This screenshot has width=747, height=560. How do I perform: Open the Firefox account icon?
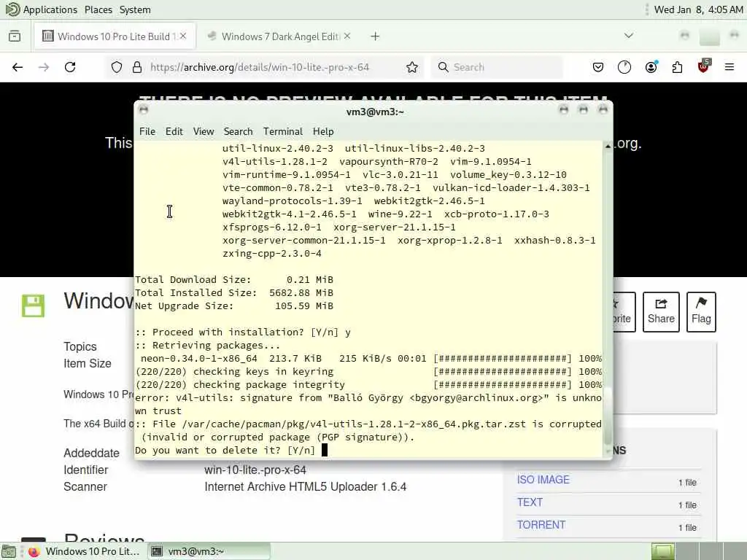coord(651,67)
